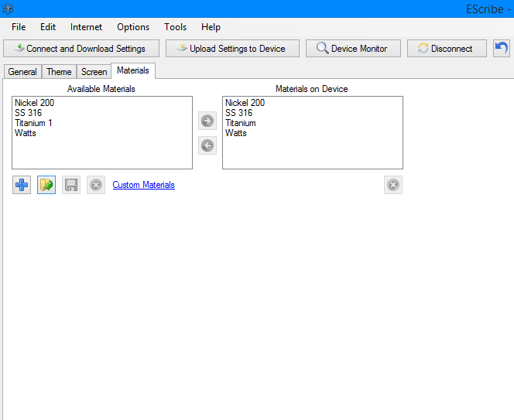Click right arrow to move material to device

coord(207,121)
